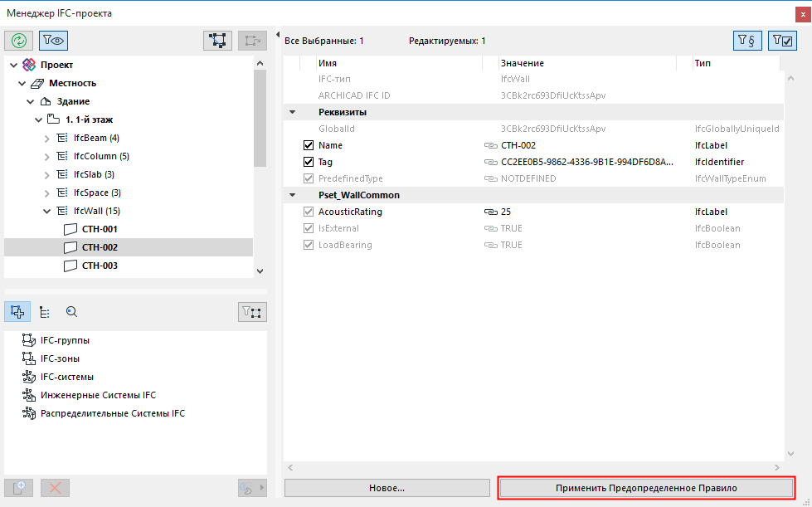Click the project tree scroll down arrow
The width and height of the screenshot is (812, 507).
click(x=260, y=271)
